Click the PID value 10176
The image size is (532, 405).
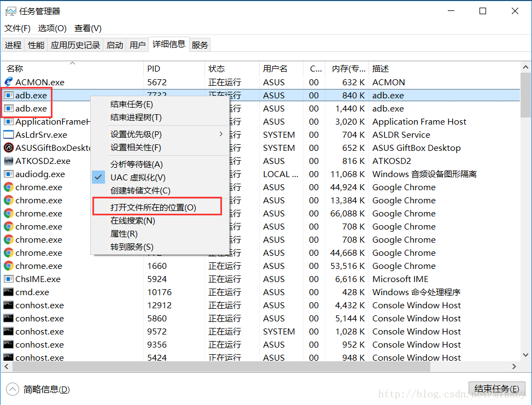[159, 292]
